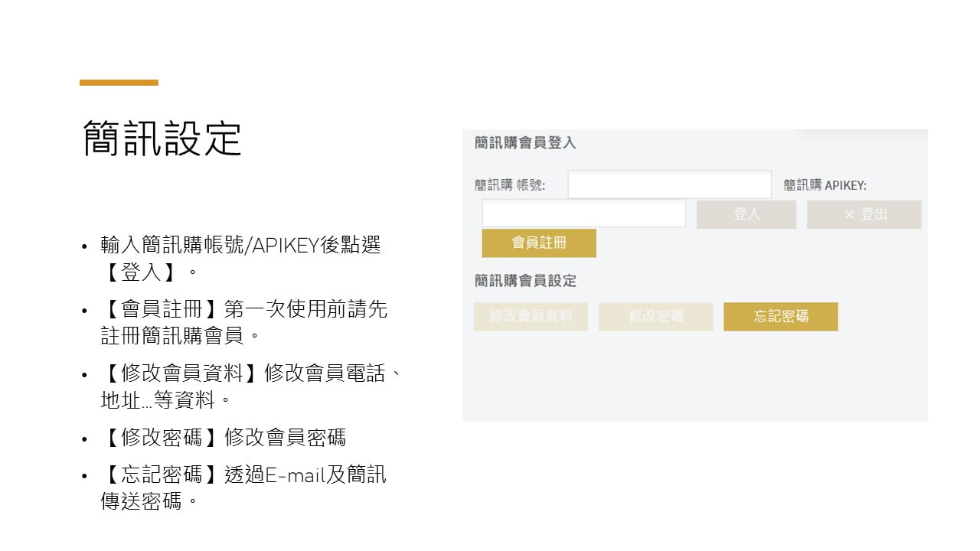The height and width of the screenshot is (551, 980).
Task: Click the orange accent bar above title
Action: [119, 83]
